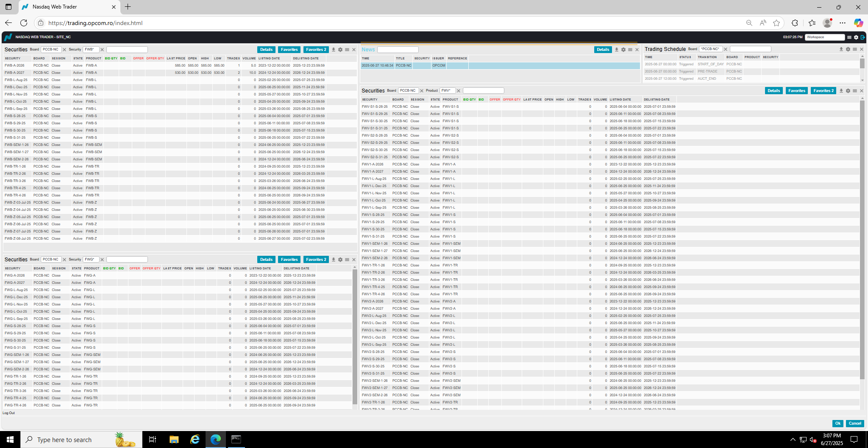Select the FWB-A-2026 security row
This screenshot has height=448, width=868.
[x=180, y=66]
